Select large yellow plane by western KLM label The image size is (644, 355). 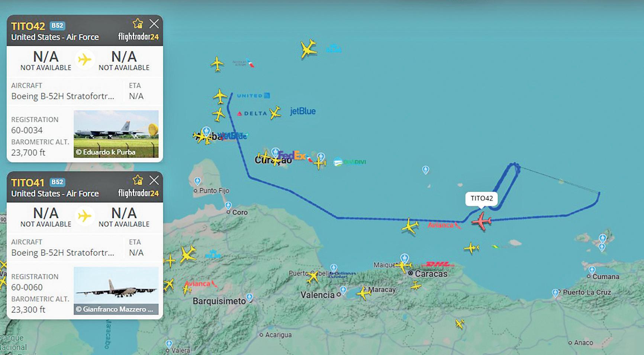pos(189,254)
